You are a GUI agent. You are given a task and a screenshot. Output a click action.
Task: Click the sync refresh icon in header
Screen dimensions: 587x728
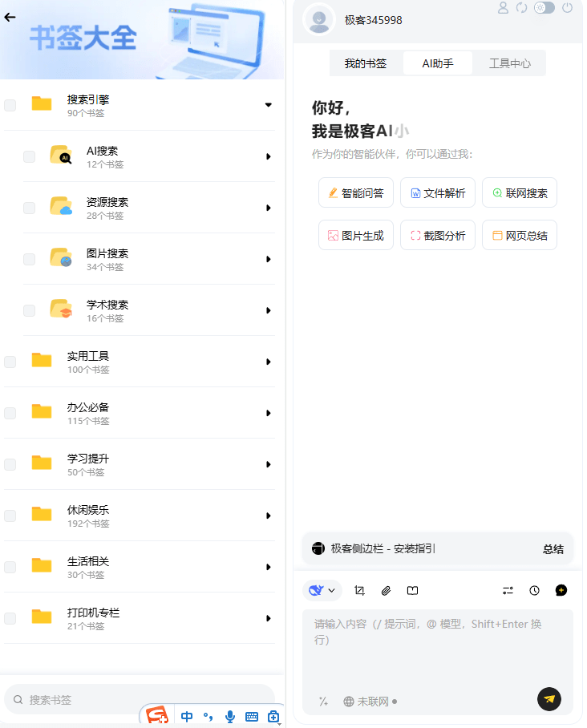[521, 7]
